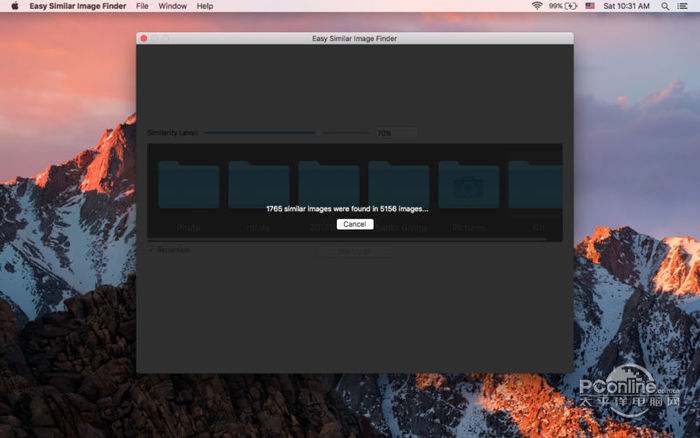Open Notification Center
The height and width of the screenshot is (438, 700).
(683, 6)
